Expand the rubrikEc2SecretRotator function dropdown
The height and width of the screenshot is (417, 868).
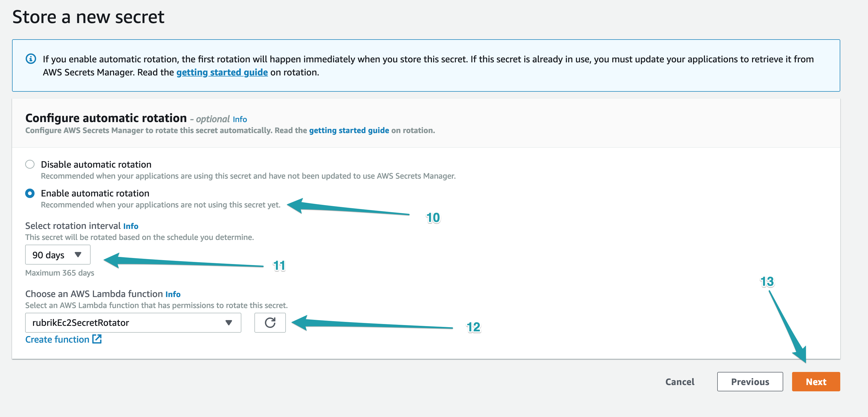click(x=133, y=323)
